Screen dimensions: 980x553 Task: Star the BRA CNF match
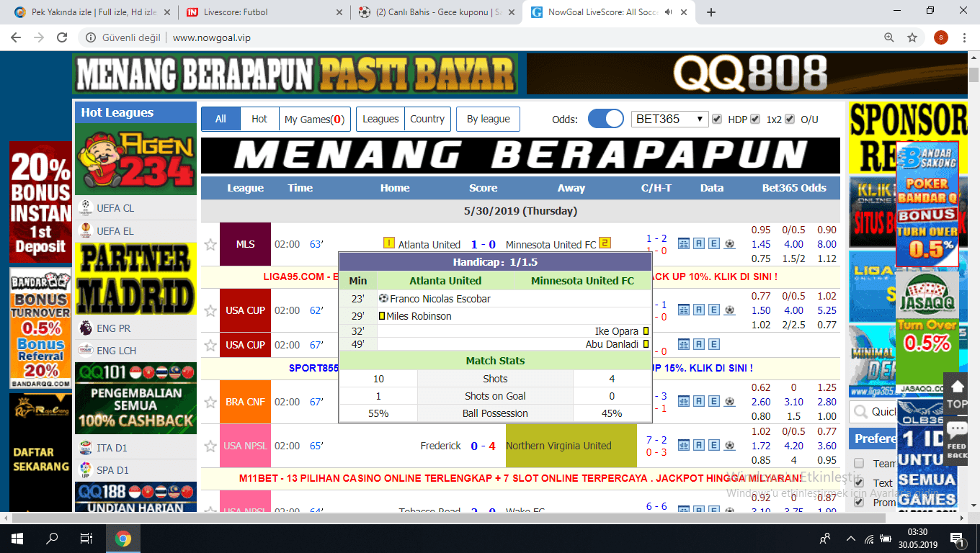click(210, 402)
